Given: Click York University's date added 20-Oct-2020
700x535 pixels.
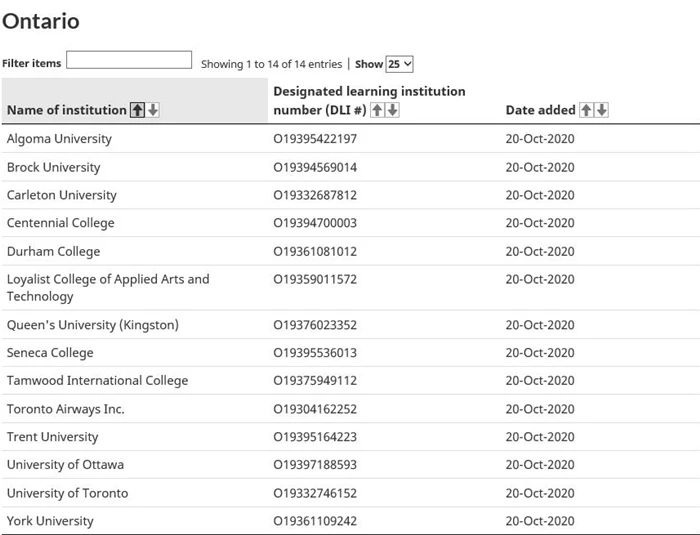Looking at the screenshot, I should (540, 521).
